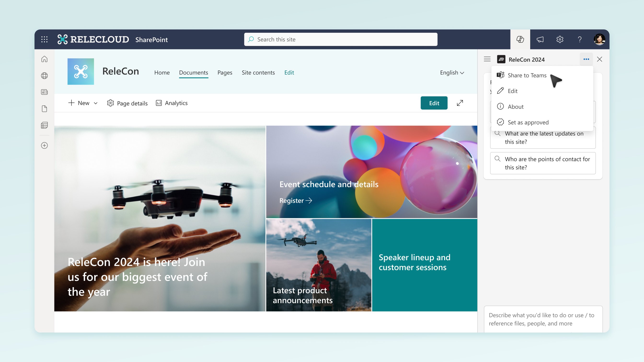Click the Help question mark icon
The height and width of the screenshot is (362, 644).
(x=580, y=39)
